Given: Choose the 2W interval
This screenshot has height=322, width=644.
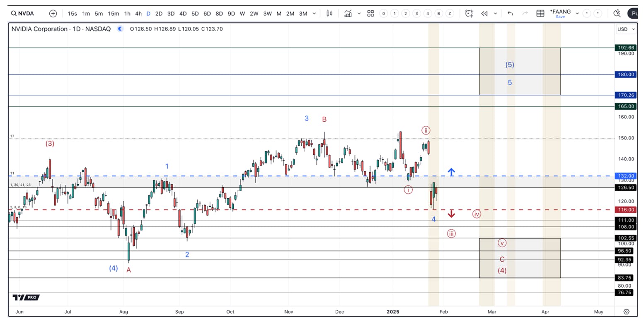Looking at the screenshot, I should [x=254, y=14].
